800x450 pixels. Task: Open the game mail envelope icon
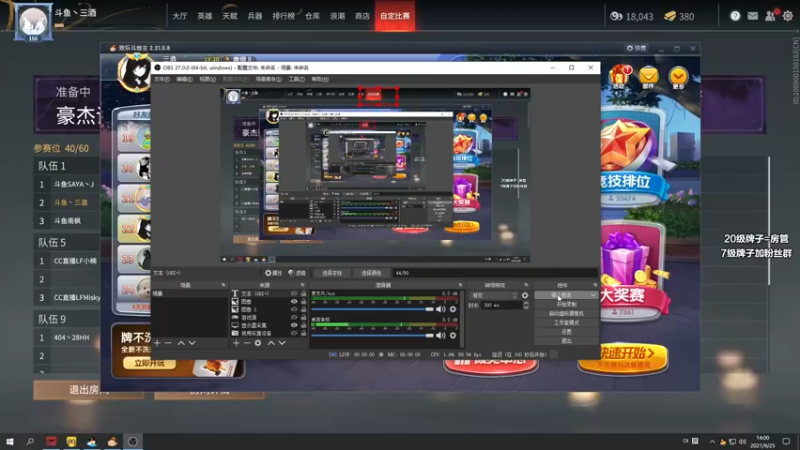click(753, 16)
